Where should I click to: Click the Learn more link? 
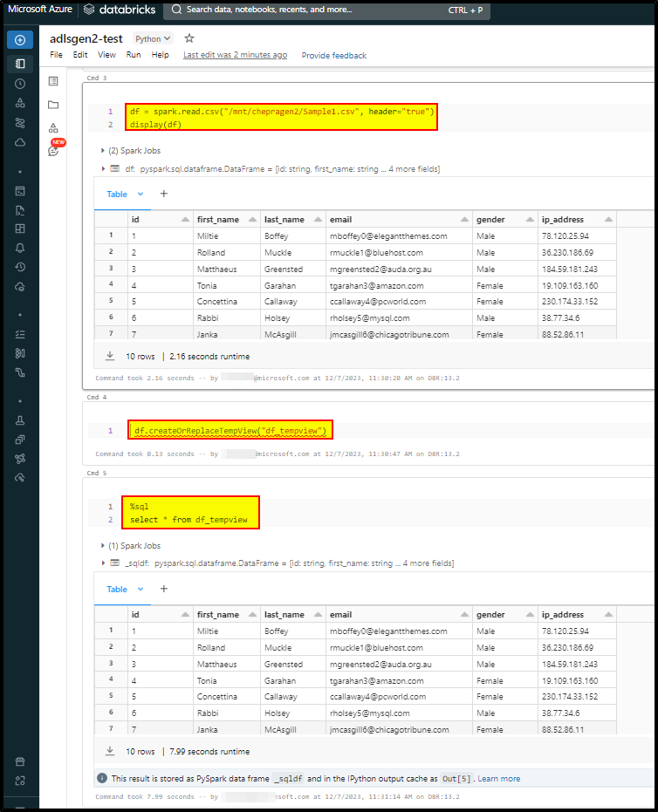point(499,779)
